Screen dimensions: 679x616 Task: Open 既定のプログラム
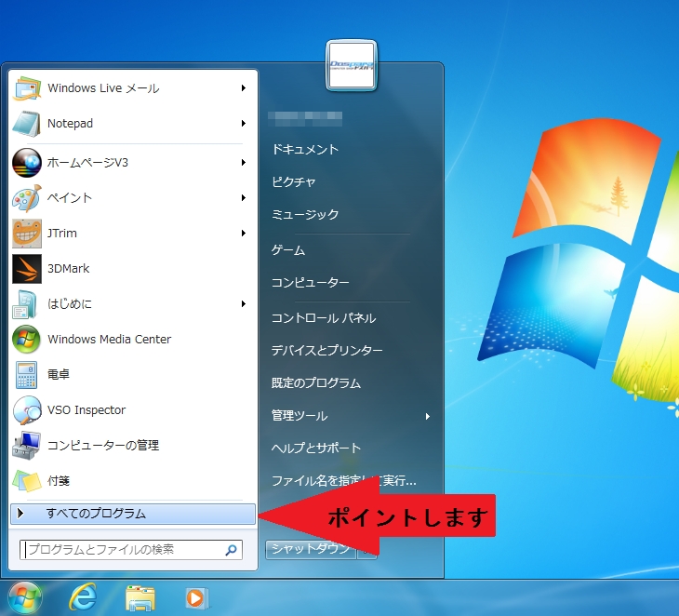tap(316, 383)
